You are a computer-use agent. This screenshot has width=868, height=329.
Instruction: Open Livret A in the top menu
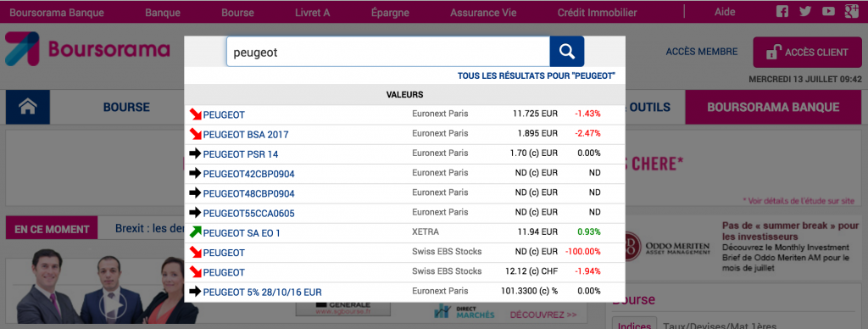[313, 12]
